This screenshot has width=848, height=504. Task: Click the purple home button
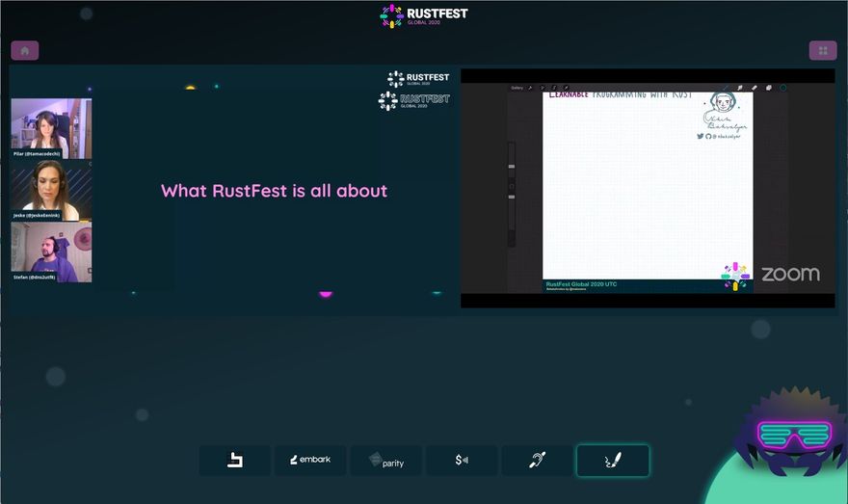click(x=24, y=51)
